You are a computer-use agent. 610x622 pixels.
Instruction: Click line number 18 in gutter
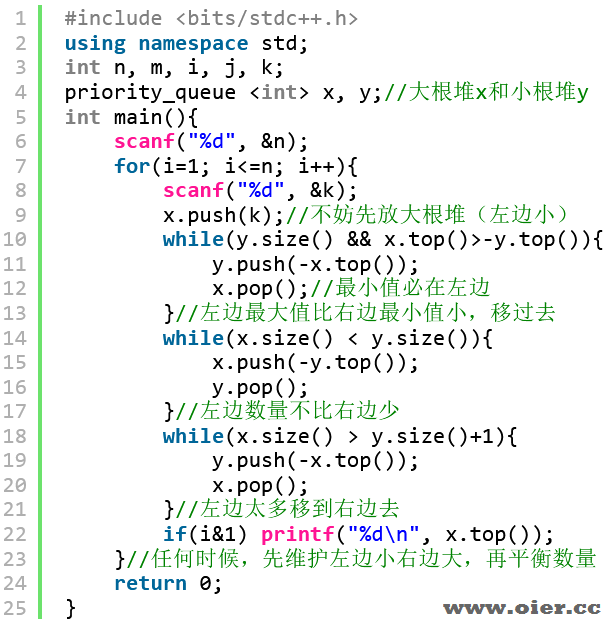click(15, 437)
